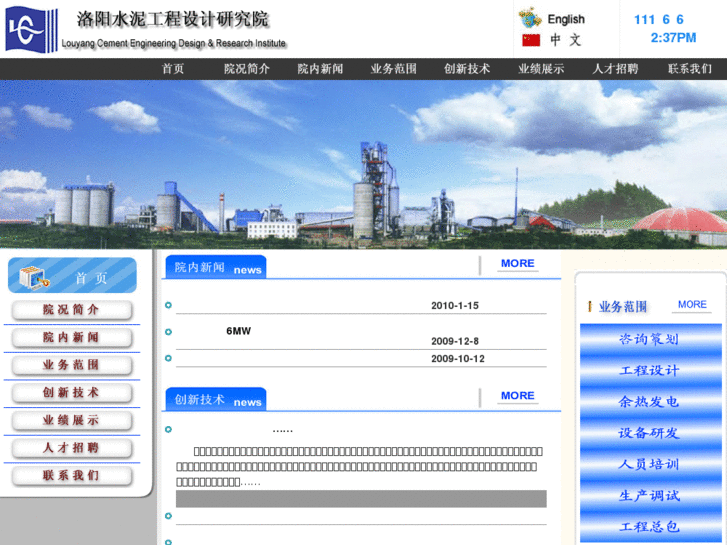Switch language to 中文
This screenshot has width=727, height=545.
coord(566,40)
